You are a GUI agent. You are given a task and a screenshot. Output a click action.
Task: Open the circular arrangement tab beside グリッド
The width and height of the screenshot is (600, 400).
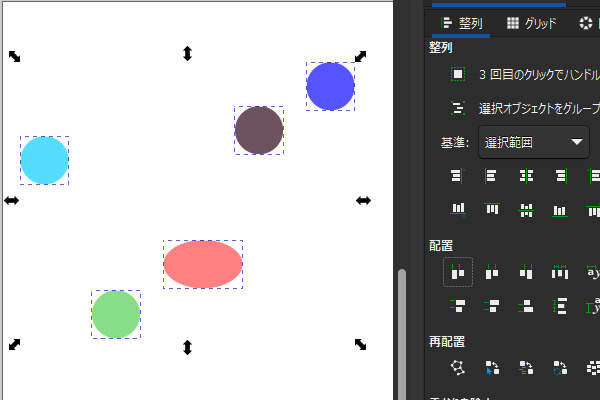pos(586,23)
